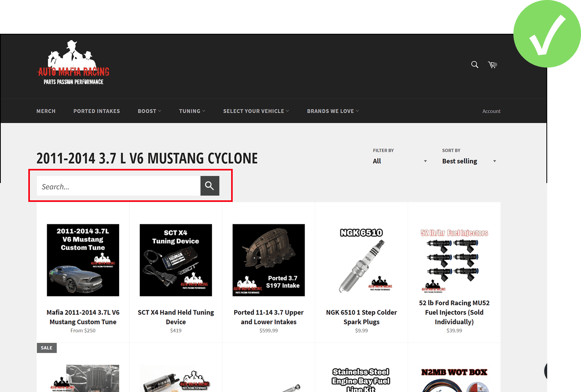Open the MERCH menu item
The width and height of the screenshot is (581, 392).
click(x=46, y=111)
